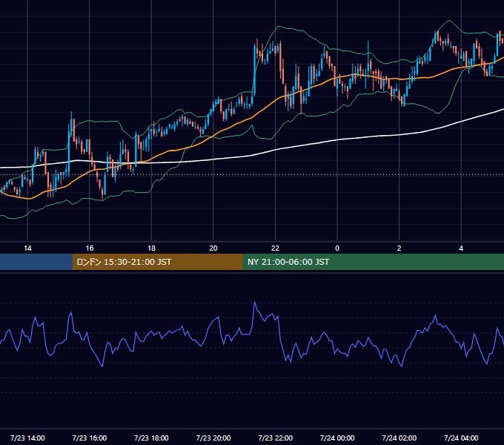Click the blue session bar before ロンドン
Image resolution: width=504 pixels, height=445 pixels.
[x=36, y=262]
